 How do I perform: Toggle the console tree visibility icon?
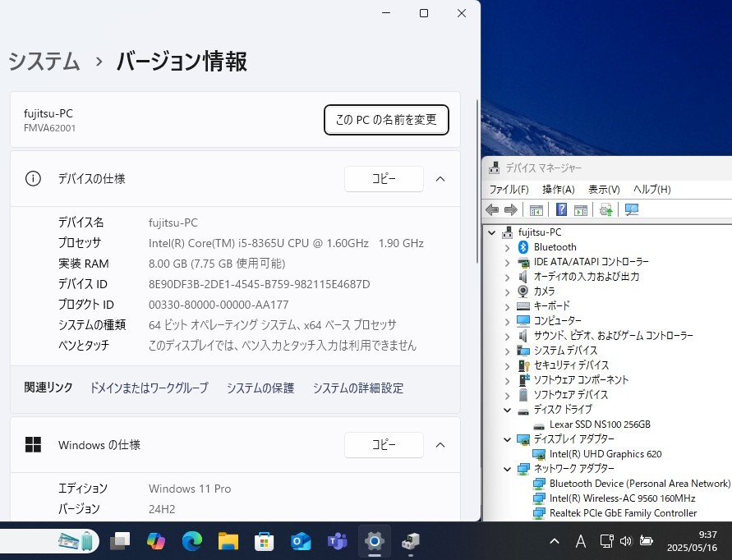click(536, 209)
